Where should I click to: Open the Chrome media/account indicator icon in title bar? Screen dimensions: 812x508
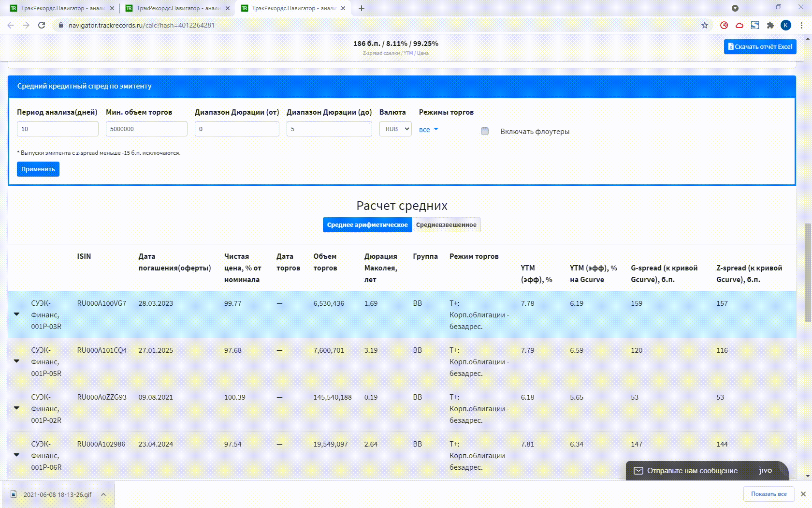click(x=735, y=8)
